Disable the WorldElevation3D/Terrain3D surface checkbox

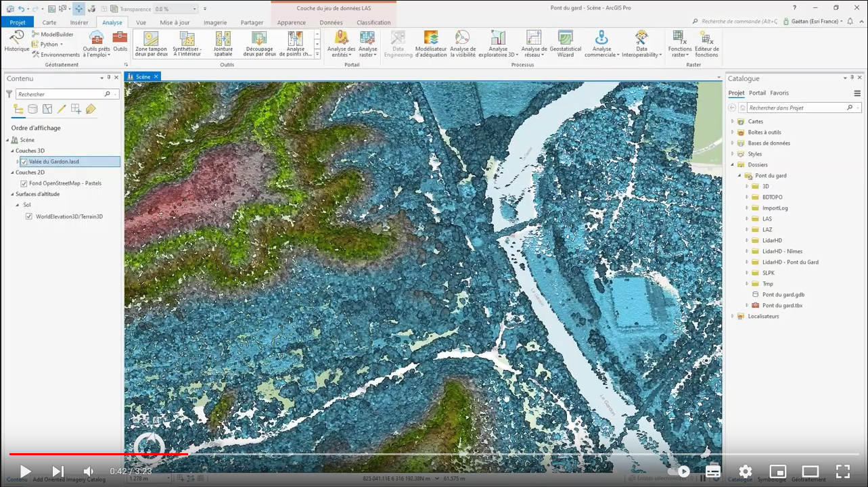29,216
